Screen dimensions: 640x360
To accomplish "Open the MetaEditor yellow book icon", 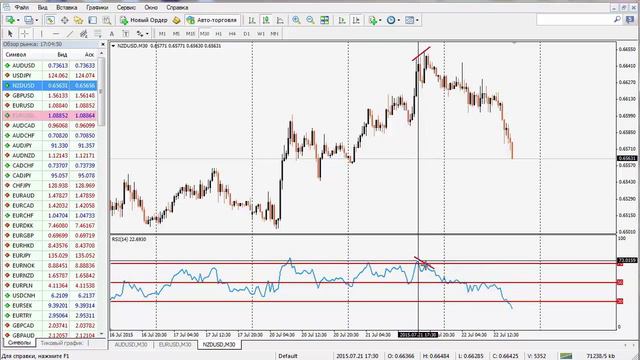I will pos(176,20).
